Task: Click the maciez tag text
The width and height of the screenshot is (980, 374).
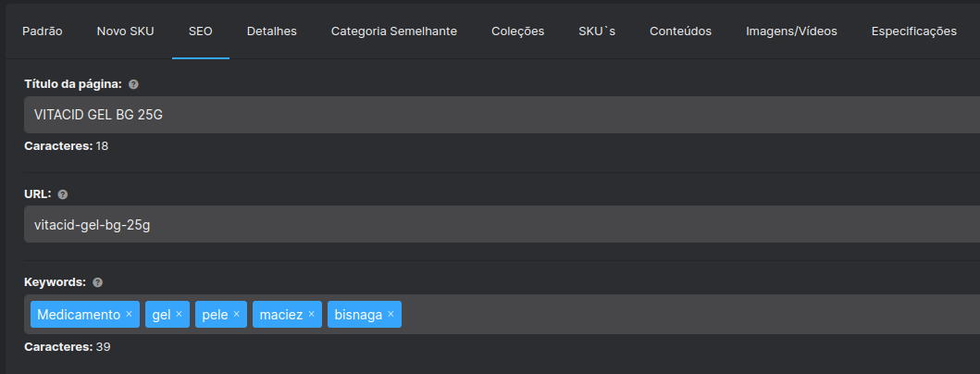Action: pyautogui.click(x=281, y=315)
